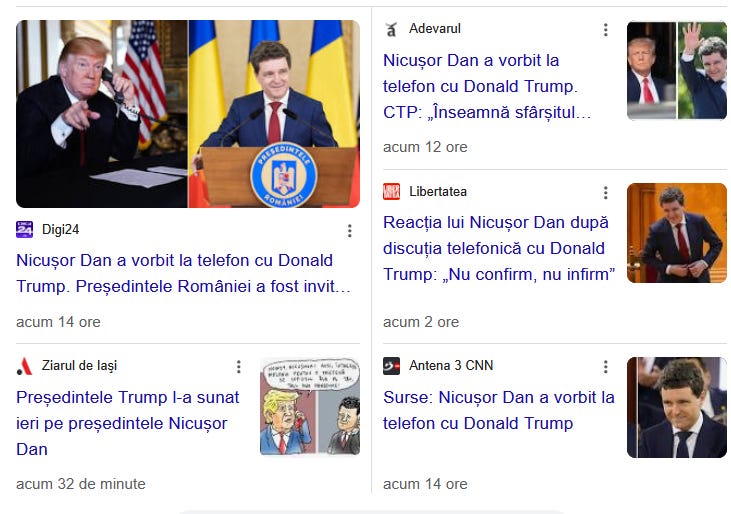Click the Ziarul de Iași logo icon
The image size is (731, 514).
pyautogui.click(x=24, y=366)
